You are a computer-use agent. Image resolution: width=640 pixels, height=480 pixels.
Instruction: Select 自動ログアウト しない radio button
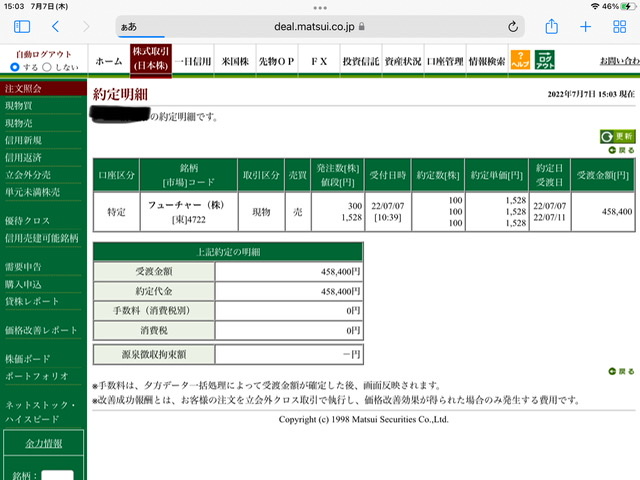click(47, 67)
